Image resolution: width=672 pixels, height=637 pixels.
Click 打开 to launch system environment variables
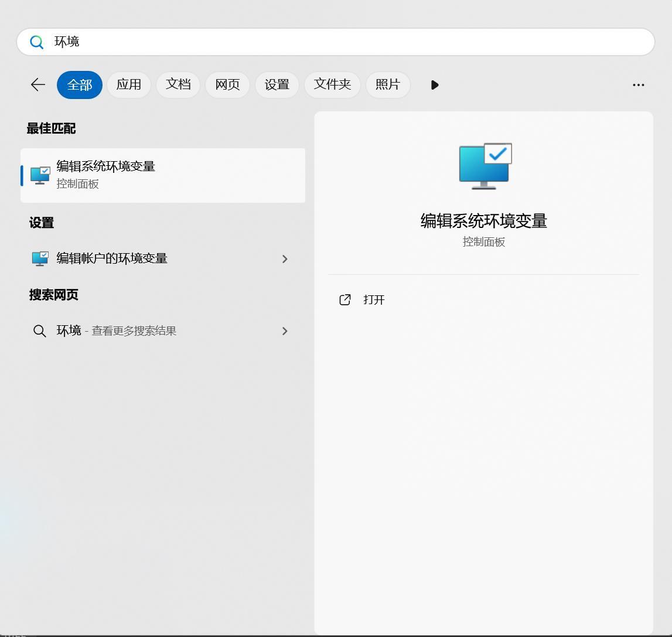click(x=373, y=299)
